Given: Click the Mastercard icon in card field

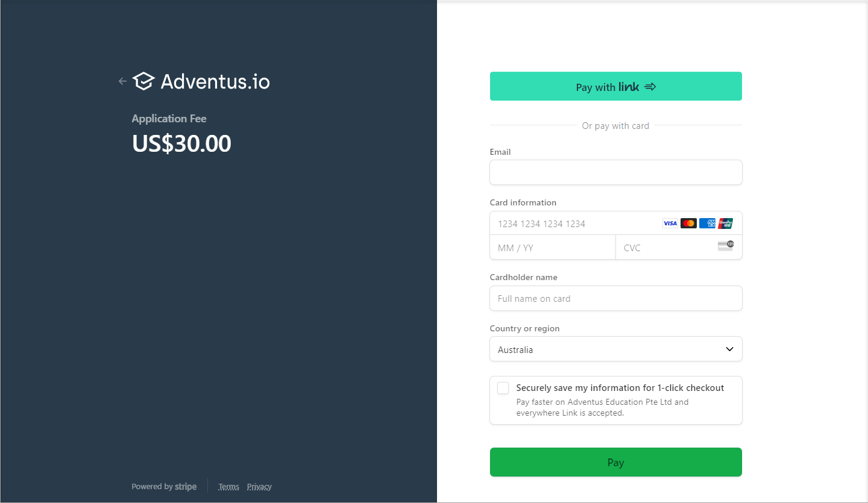Looking at the screenshot, I should pyautogui.click(x=688, y=223).
